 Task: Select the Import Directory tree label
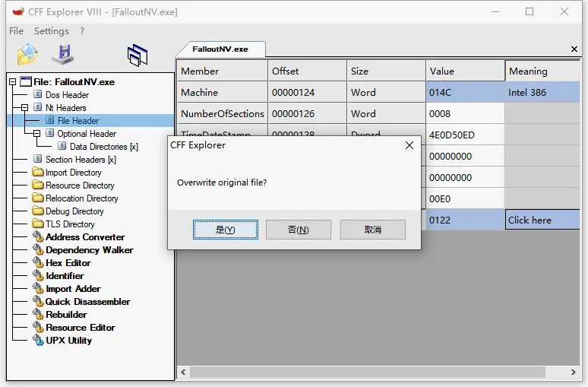point(74,173)
